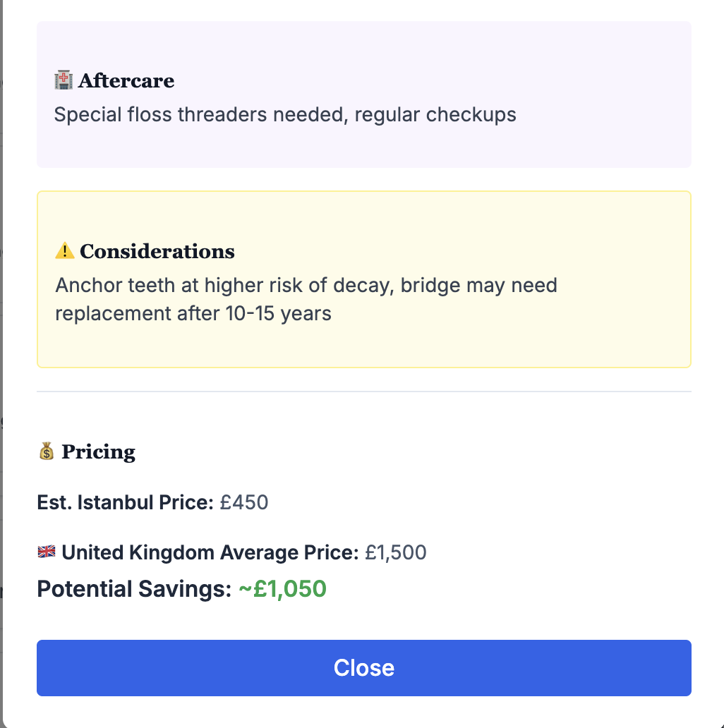Click the money bag icon next to Pricing
Image resolution: width=724 pixels, height=728 pixels.
point(46,450)
